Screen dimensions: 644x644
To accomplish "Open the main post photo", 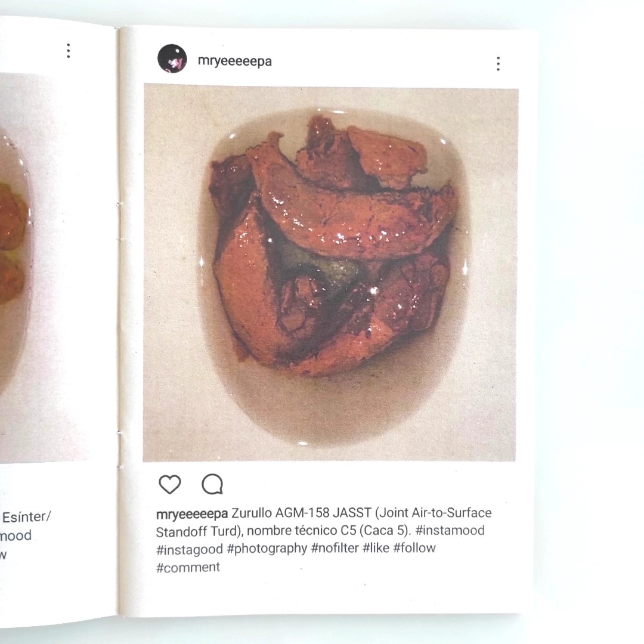I will pyautogui.click(x=329, y=273).
